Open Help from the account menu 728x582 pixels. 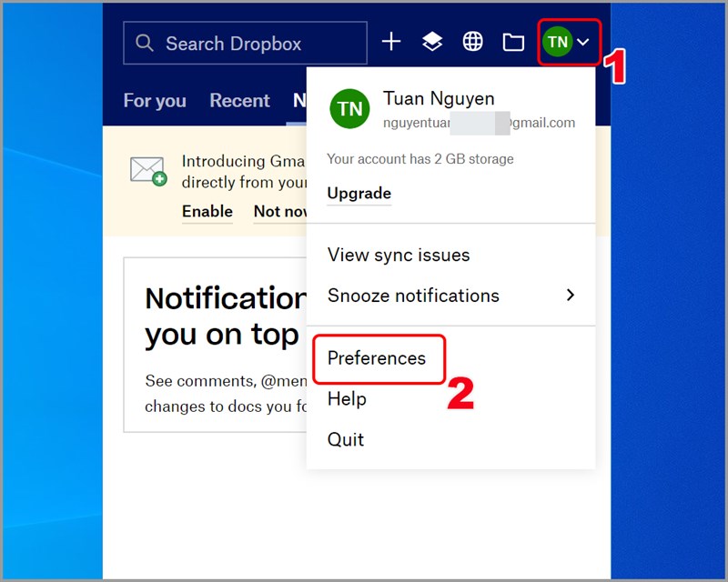(x=347, y=398)
